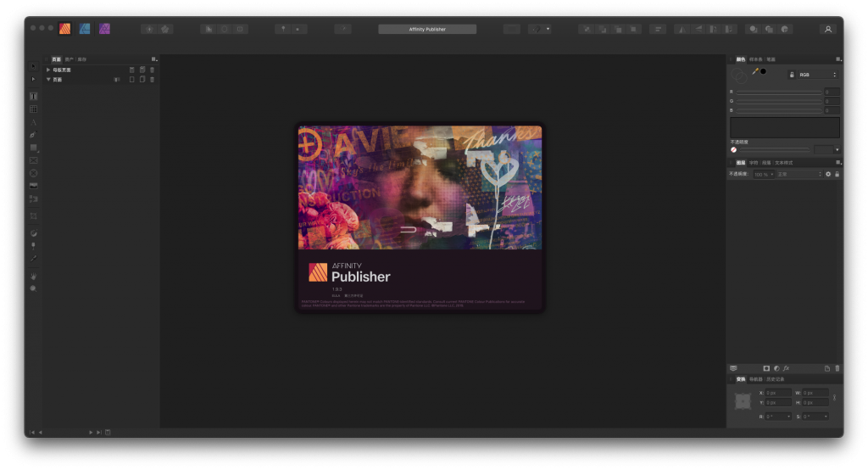Add a new layer icon
This screenshot has width=868, height=470.
point(827,368)
